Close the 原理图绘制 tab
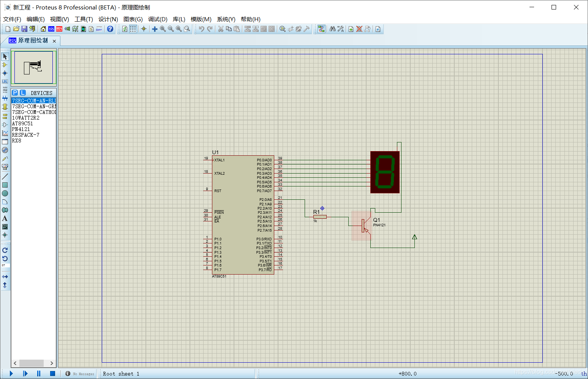588x379 pixels. (x=54, y=41)
